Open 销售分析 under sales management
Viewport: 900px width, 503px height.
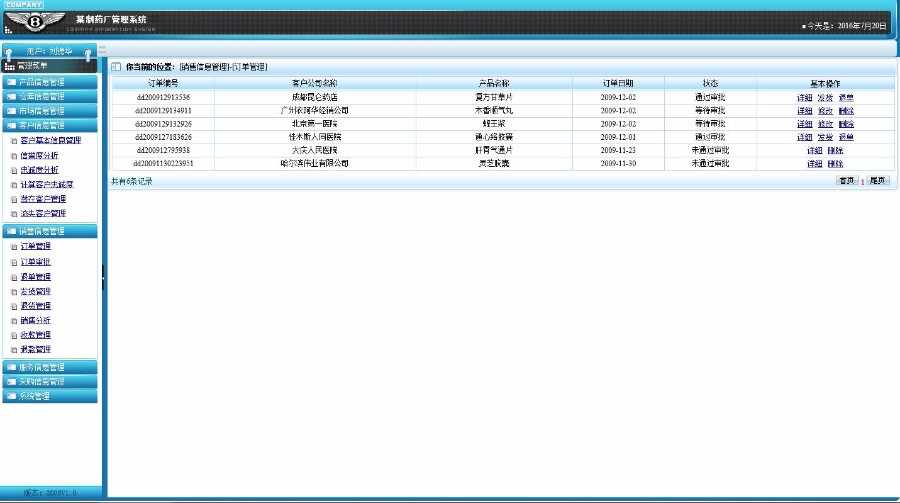(x=36, y=321)
